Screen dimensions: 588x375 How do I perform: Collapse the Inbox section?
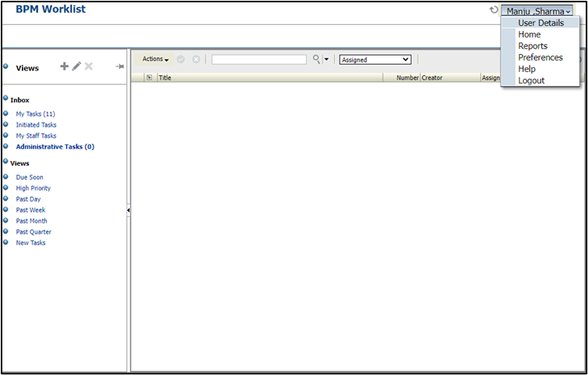(5, 98)
